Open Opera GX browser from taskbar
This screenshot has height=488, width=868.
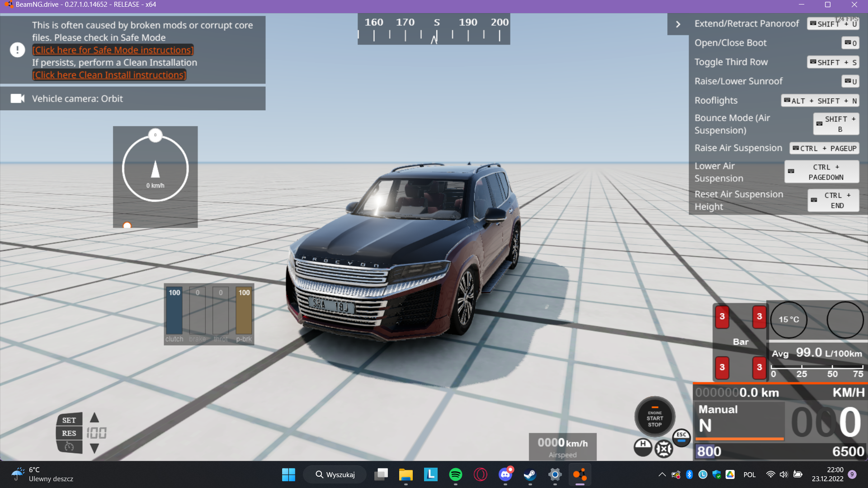[x=481, y=474]
